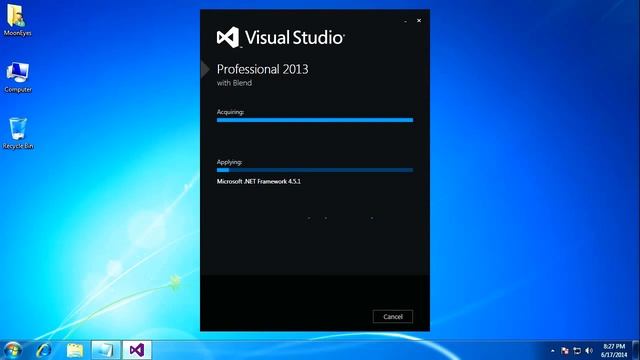
Task: Click the taskbar clock showing 8:27 PM
Action: point(614,350)
